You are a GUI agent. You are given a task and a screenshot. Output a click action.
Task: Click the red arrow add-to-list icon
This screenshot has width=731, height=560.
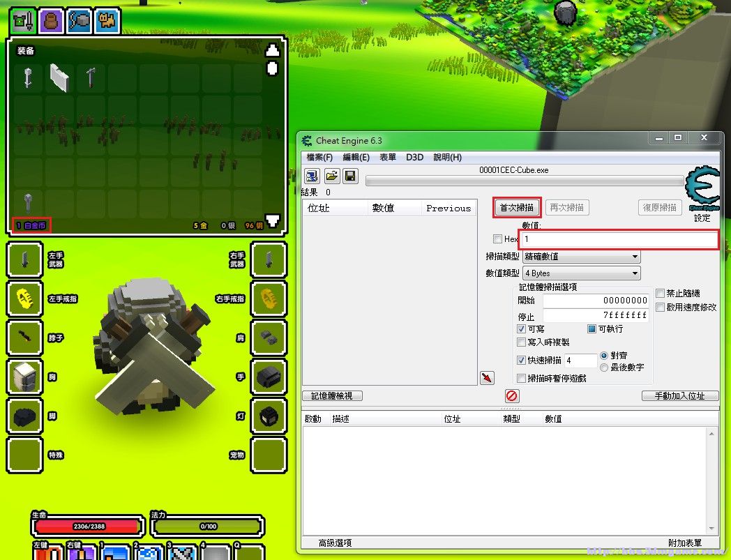pyautogui.click(x=487, y=378)
